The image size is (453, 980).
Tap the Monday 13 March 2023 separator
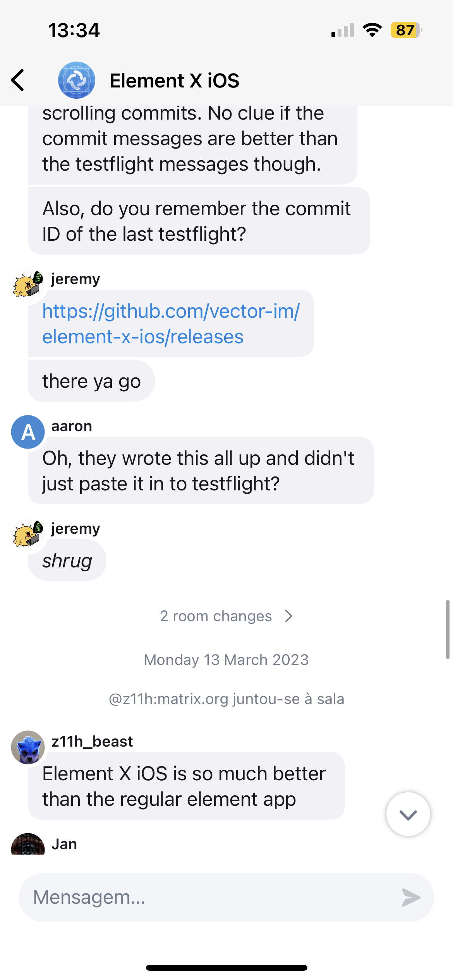pos(226,660)
